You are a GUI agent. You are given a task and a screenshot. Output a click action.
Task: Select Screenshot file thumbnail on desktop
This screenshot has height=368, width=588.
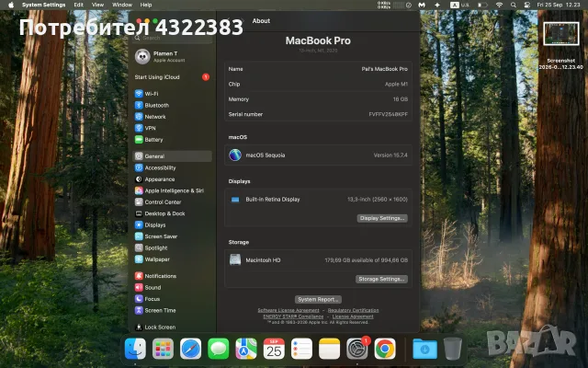(x=561, y=34)
